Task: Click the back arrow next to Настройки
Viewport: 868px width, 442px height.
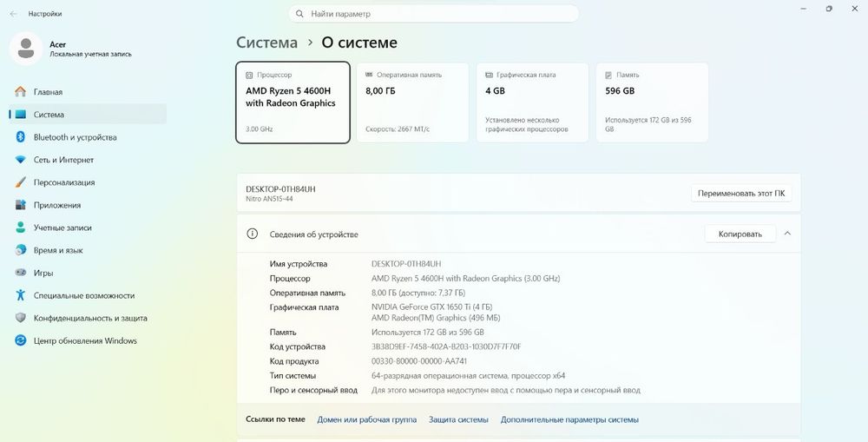Action: click(x=13, y=14)
